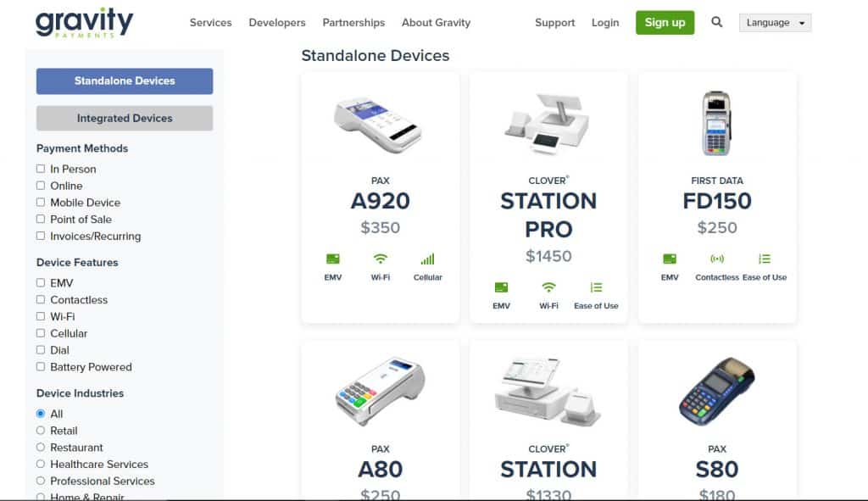Open the Language dropdown
This screenshot has height=501, width=868.
775,23
